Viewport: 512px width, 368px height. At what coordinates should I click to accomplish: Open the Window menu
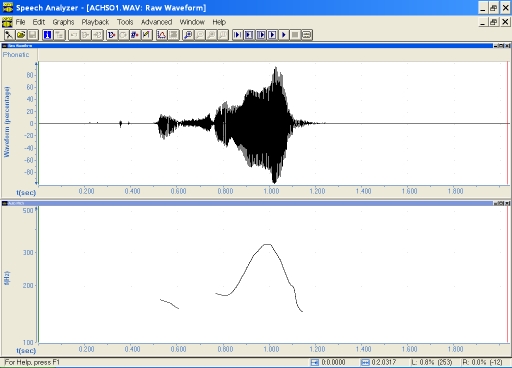192,22
